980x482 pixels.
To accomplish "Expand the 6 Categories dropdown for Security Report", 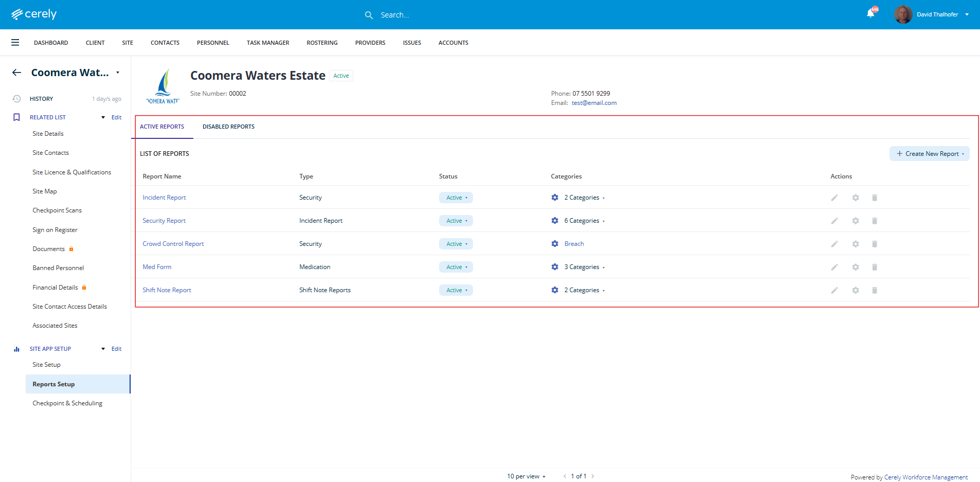I will pos(585,221).
